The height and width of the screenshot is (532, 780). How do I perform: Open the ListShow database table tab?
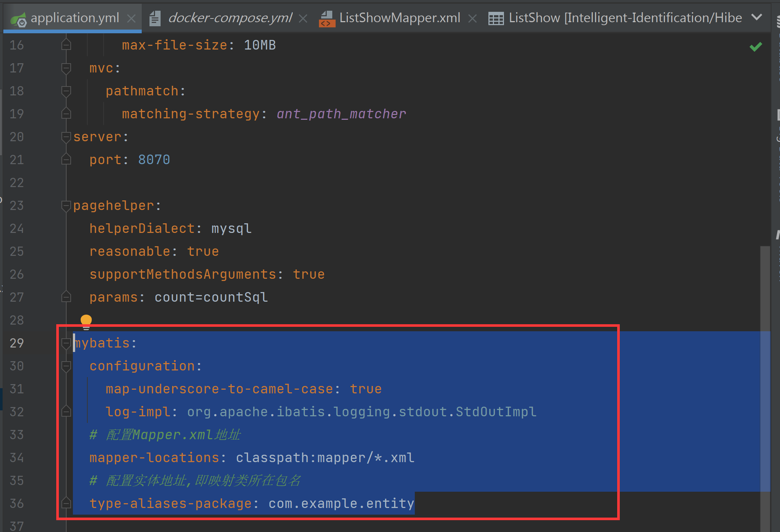click(625, 18)
